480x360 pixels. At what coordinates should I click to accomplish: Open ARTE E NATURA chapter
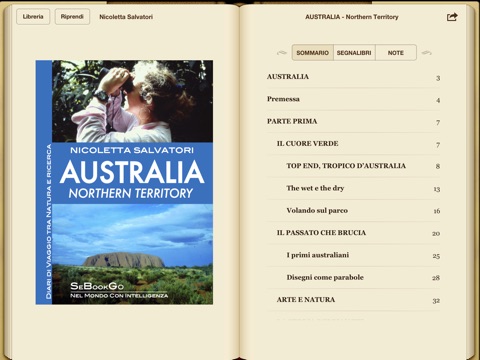tap(353, 300)
